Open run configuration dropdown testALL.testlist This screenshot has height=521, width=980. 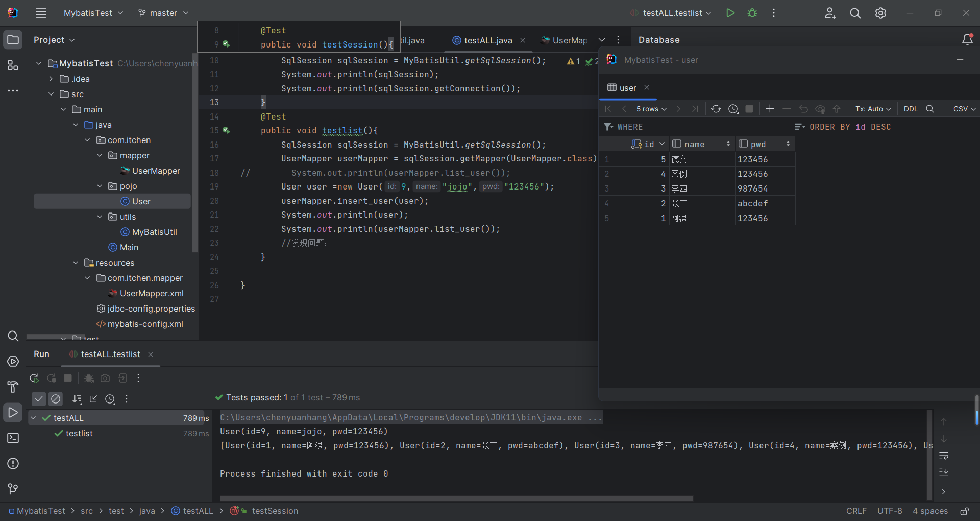click(671, 13)
